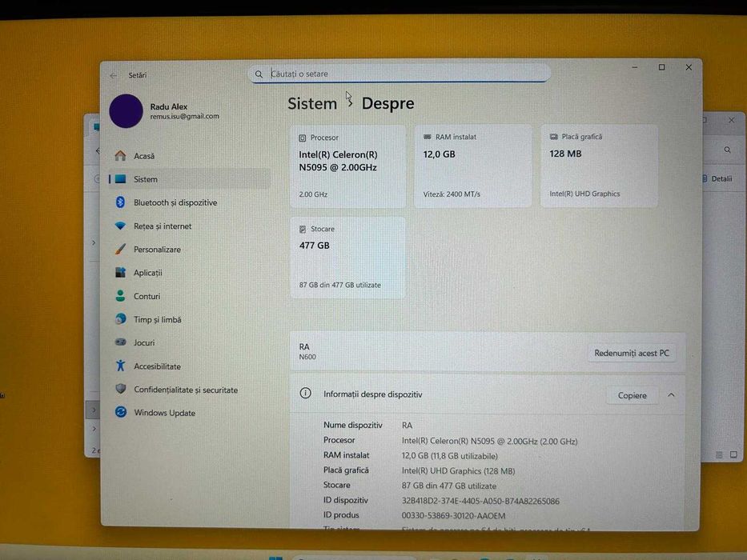Select the ID dispozitiv value text
The height and width of the screenshot is (560, 747).
(x=480, y=501)
